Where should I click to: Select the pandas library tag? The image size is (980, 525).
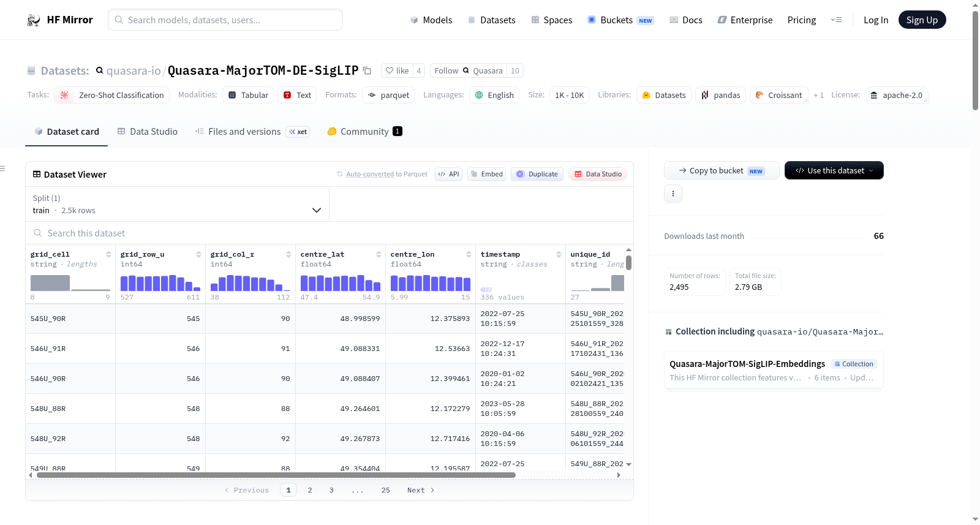coord(720,95)
